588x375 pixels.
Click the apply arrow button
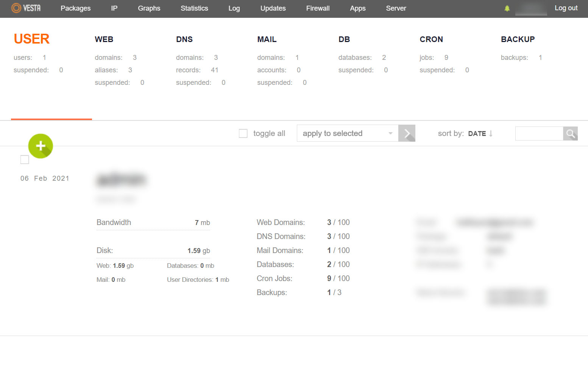coord(407,133)
